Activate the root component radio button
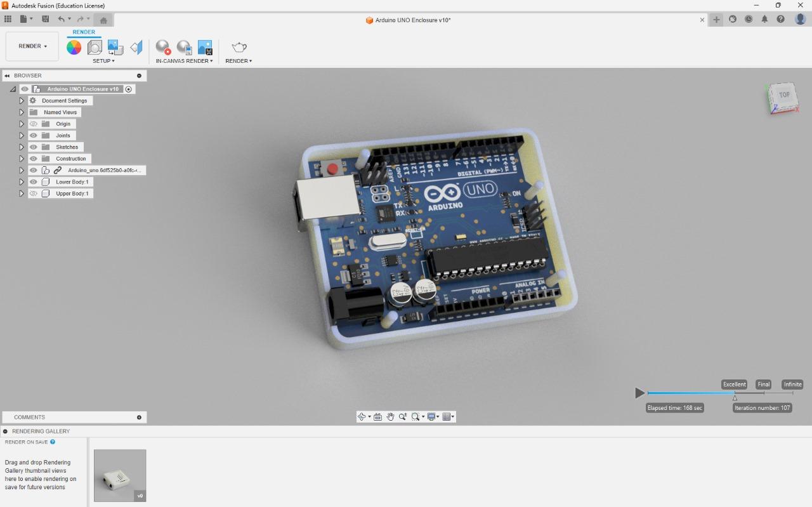 (x=129, y=89)
